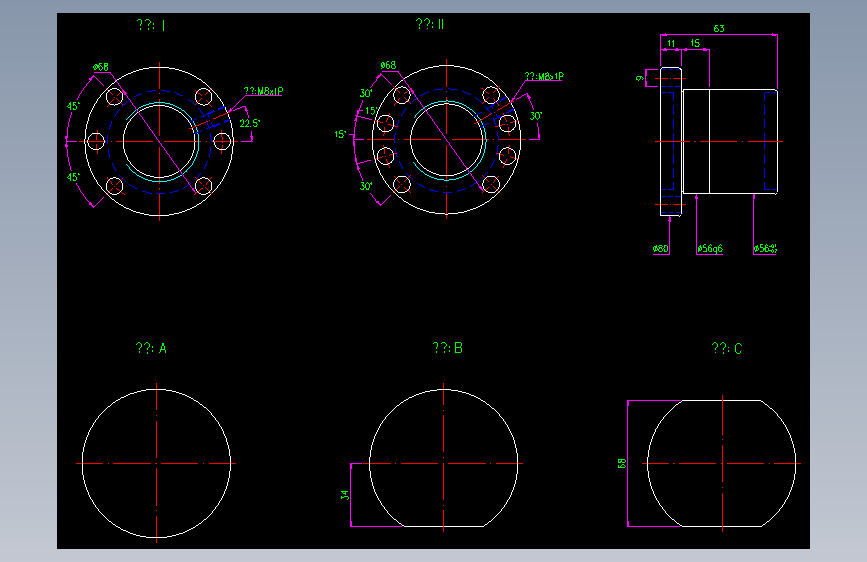Select the '??: A' view label
Image resolution: width=867 pixels, height=562 pixels.
click(151, 348)
